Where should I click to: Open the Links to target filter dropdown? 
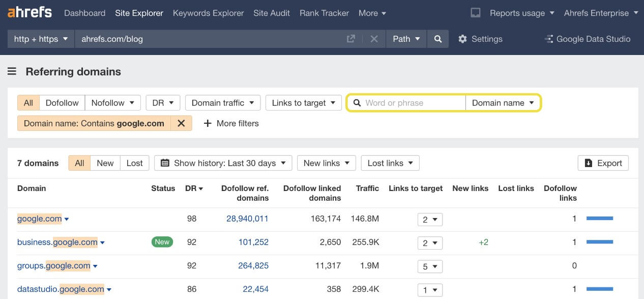304,102
